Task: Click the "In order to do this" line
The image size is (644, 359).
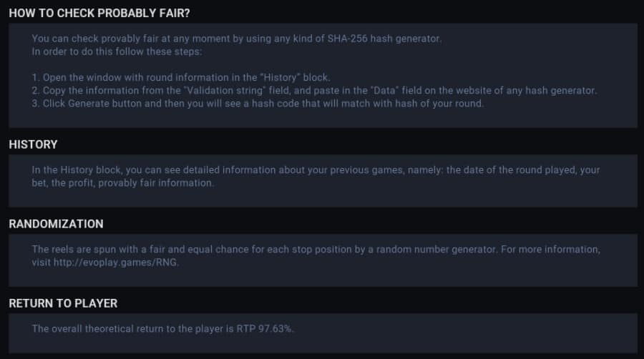Action: 104,51
